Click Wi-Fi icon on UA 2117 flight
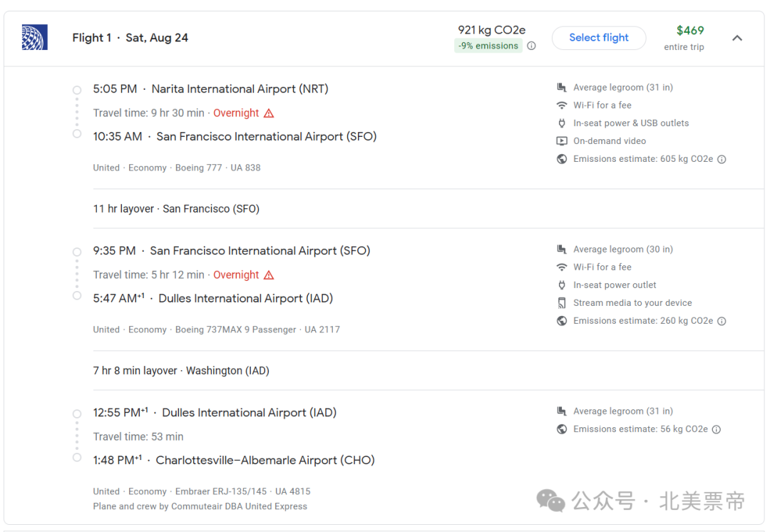This screenshot has height=532, width=770. point(562,267)
